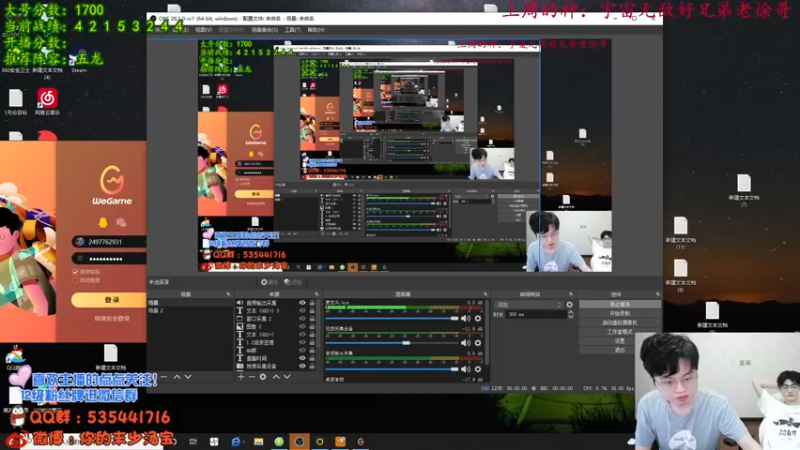Move selected source down in list
800x450 pixels.
pos(287,377)
